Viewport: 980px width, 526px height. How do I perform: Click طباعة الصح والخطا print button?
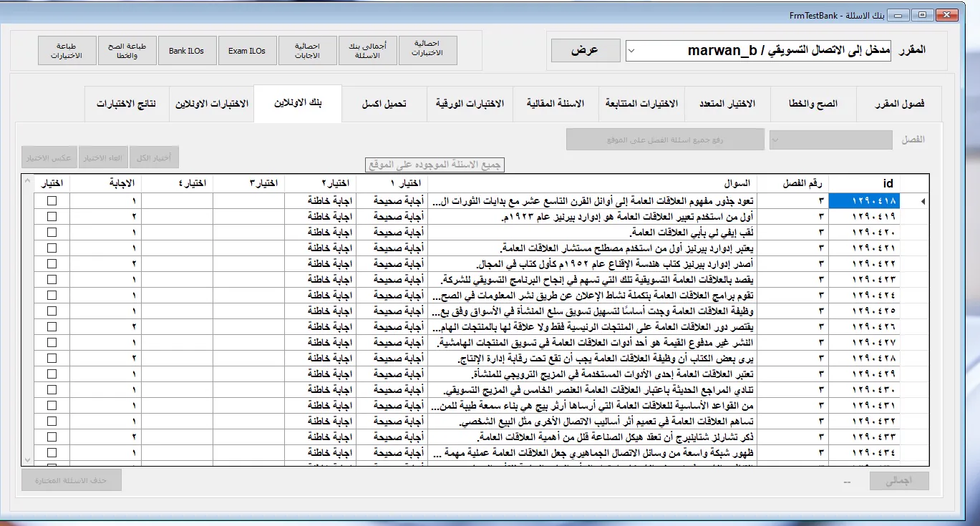click(127, 51)
